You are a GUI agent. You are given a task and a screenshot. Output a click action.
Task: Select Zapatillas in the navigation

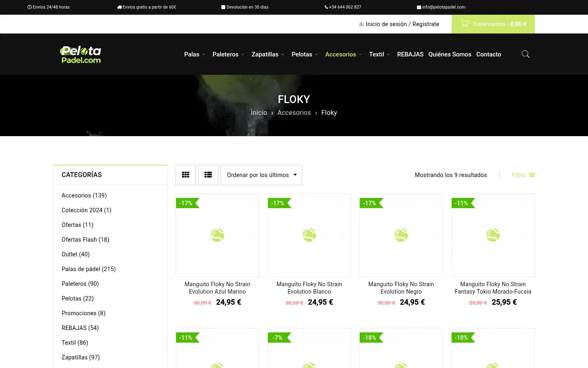pyautogui.click(x=265, y=54)
